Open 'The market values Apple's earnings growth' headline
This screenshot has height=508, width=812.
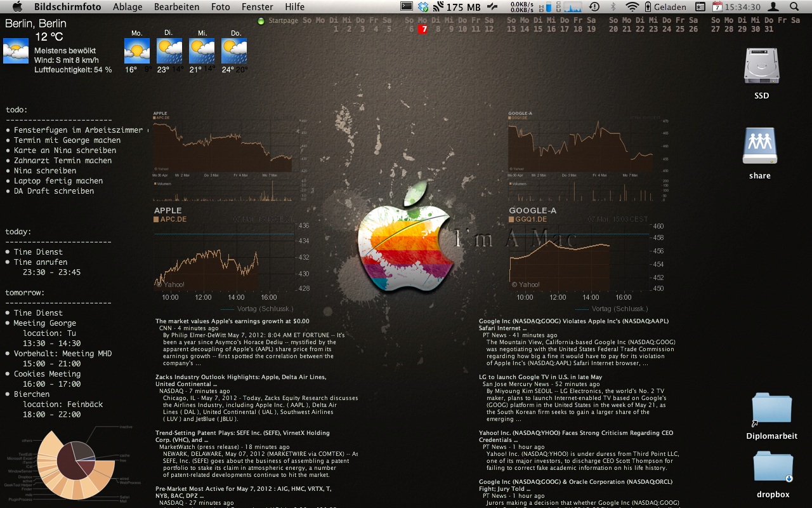coord(232,321)
